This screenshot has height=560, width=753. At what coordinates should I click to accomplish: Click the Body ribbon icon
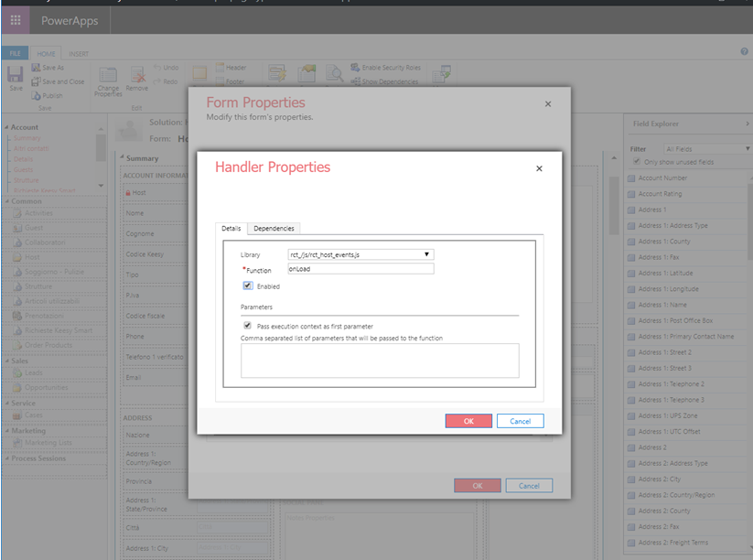(x=199, y=74)
